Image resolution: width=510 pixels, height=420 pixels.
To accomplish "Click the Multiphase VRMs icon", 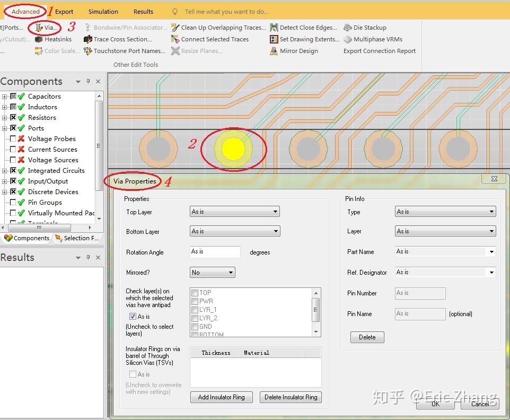I will pyautogui.click(x=348, y=39).
